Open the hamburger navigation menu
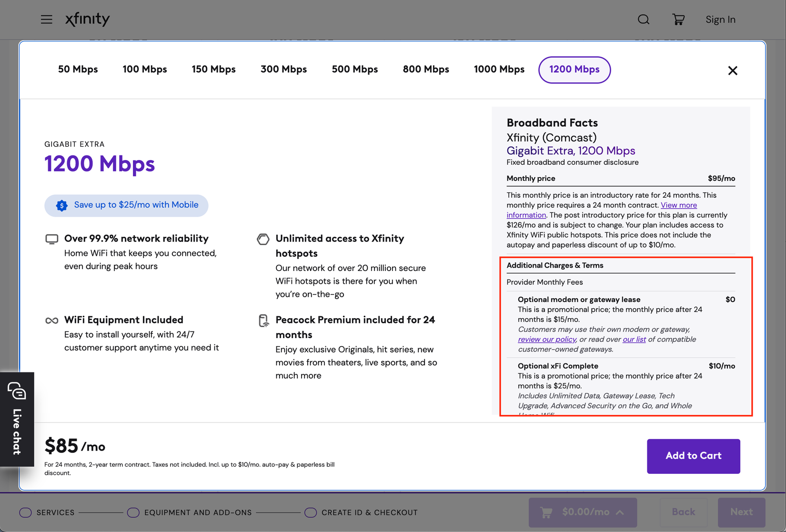Viewport: 786px width, 532px height. (46, 20)
